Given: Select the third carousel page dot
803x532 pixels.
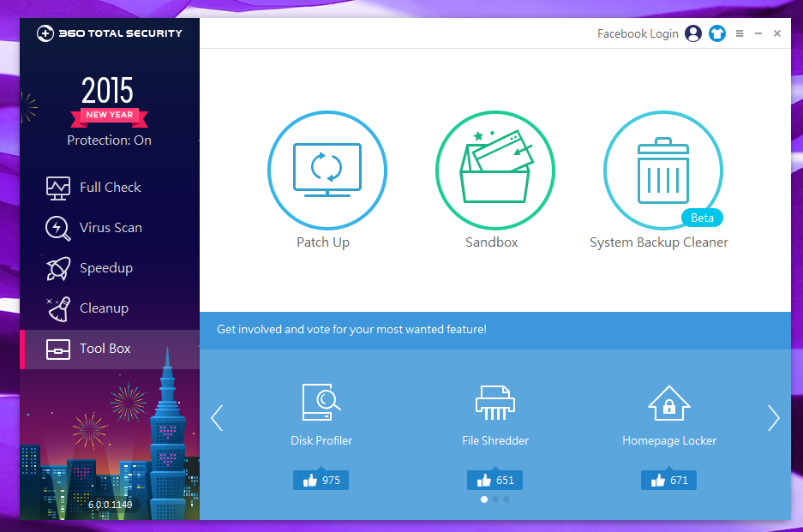Looking at the screenshot, I should [x=506, y=499].
